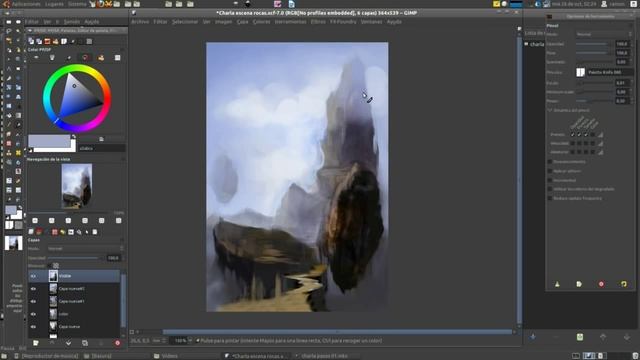Open the Filtros menu
This screenshot has height=360, width=640.
pos(318,22)
